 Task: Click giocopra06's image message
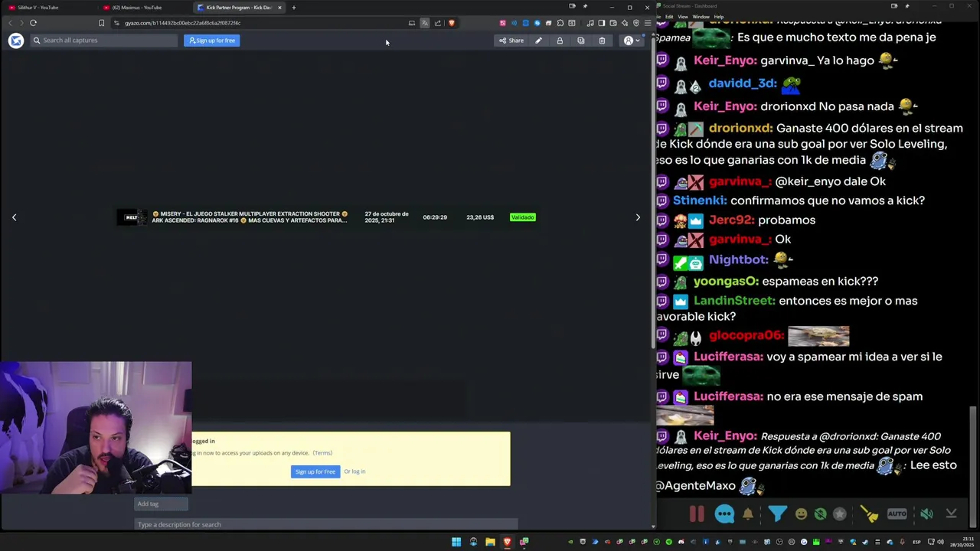pyautogui.click(x=818, y=336)
